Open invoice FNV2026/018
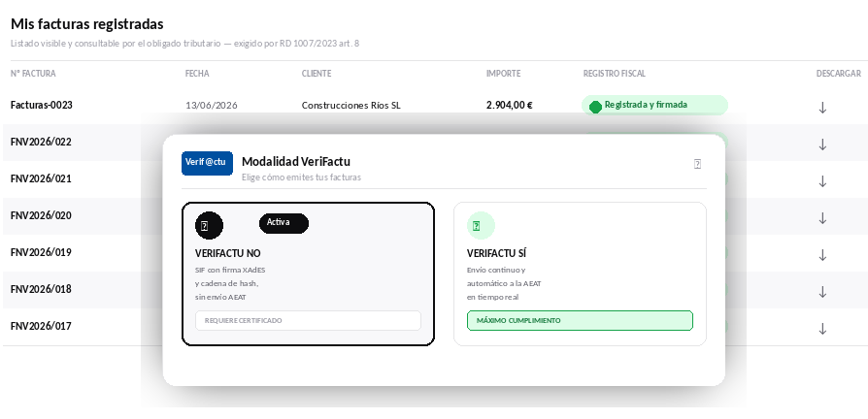Screen dimensions: 868x419 [41, 289]
